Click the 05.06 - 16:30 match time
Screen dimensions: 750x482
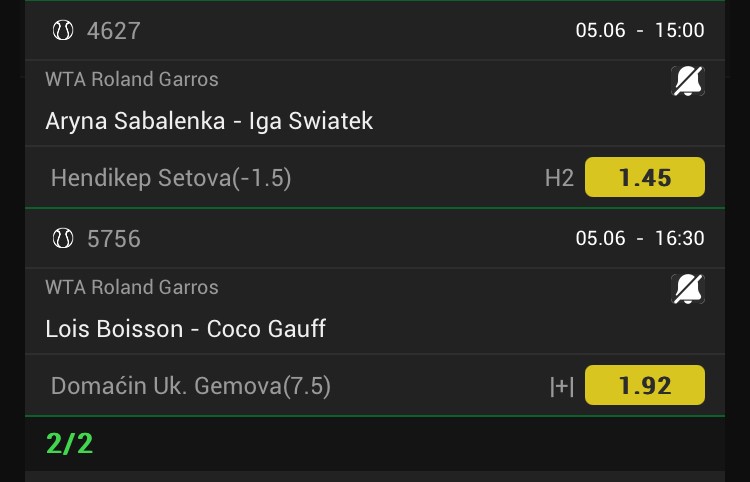[x=640, y=238]
